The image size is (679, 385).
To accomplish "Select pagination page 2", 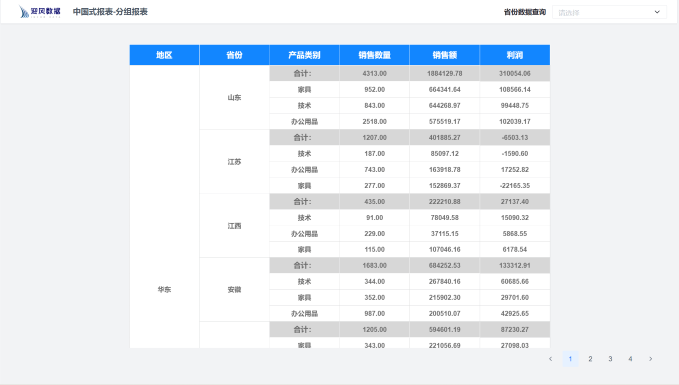I will coord(590,359).
